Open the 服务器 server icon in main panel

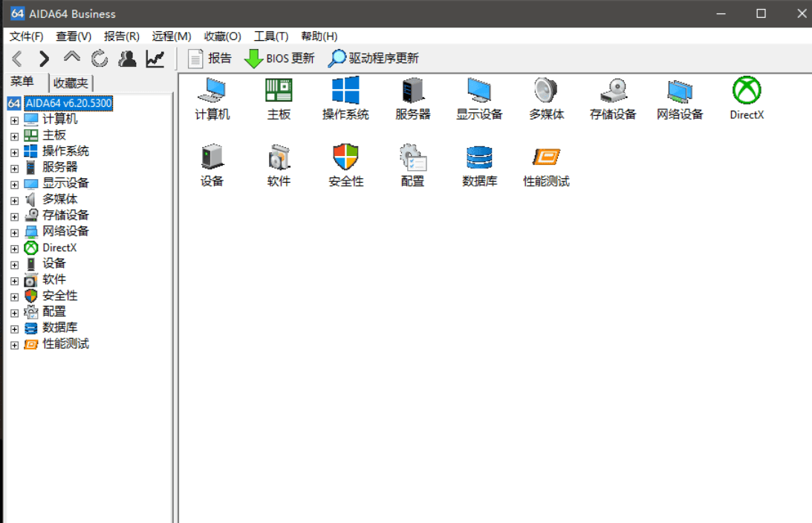pos(413,99)
